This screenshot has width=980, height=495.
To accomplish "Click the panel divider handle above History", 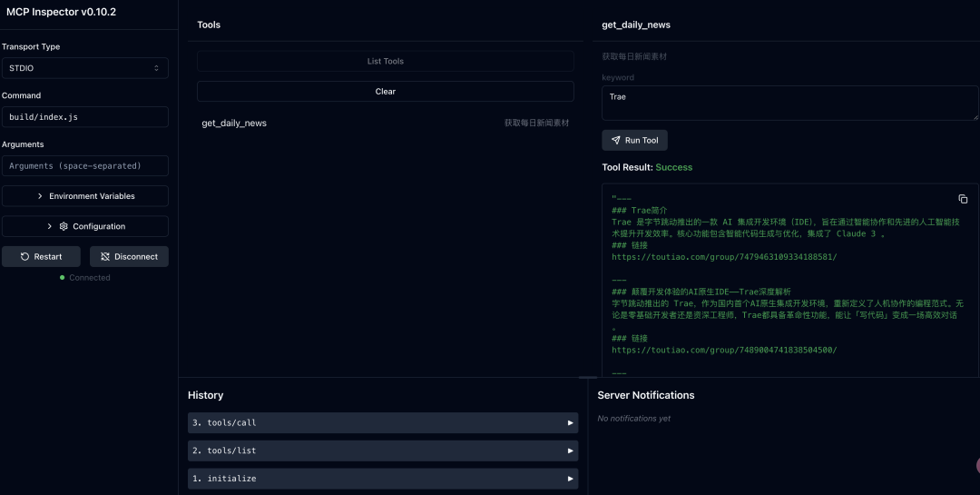I will (587, 377).
